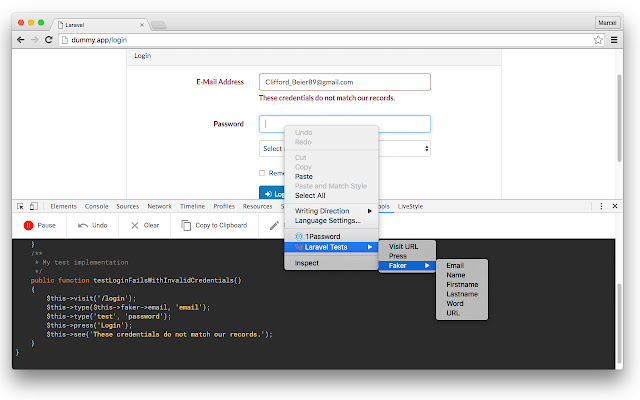The height and width of the screenshot is (400, 640).
Task: Click the red Pause recording icon
Action: tap(28, 225)
